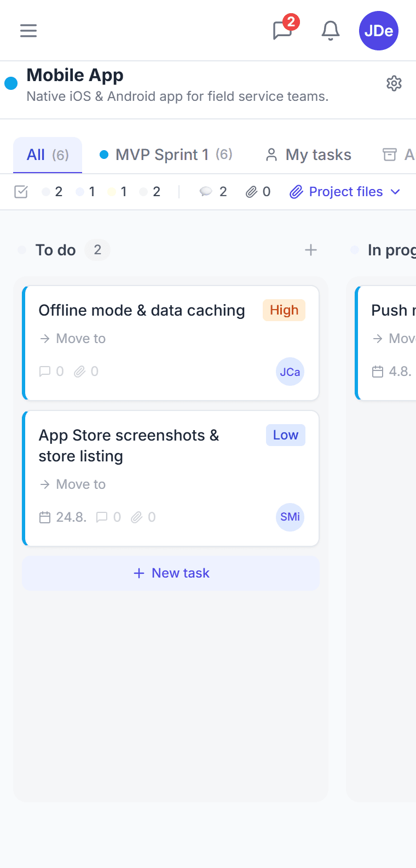Click the SMi assignee avatar
The height and width of the screenshot is (868, 416).
290,517
